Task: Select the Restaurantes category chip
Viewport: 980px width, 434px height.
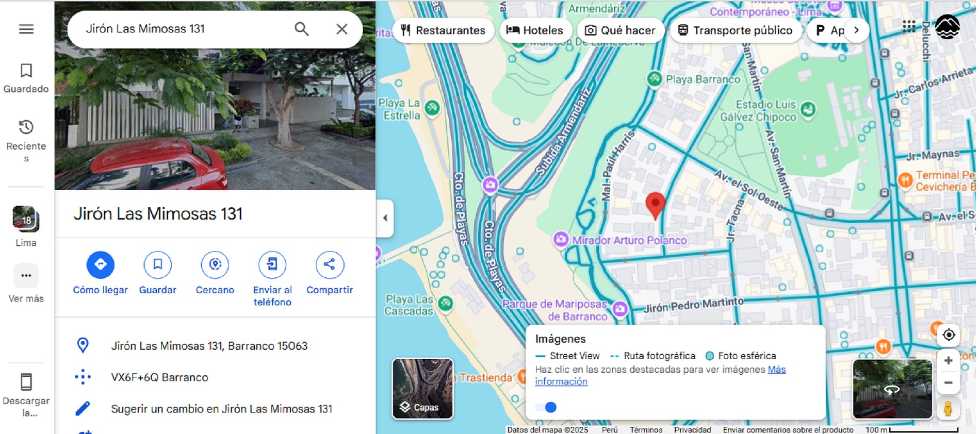Action: (444, 30)
